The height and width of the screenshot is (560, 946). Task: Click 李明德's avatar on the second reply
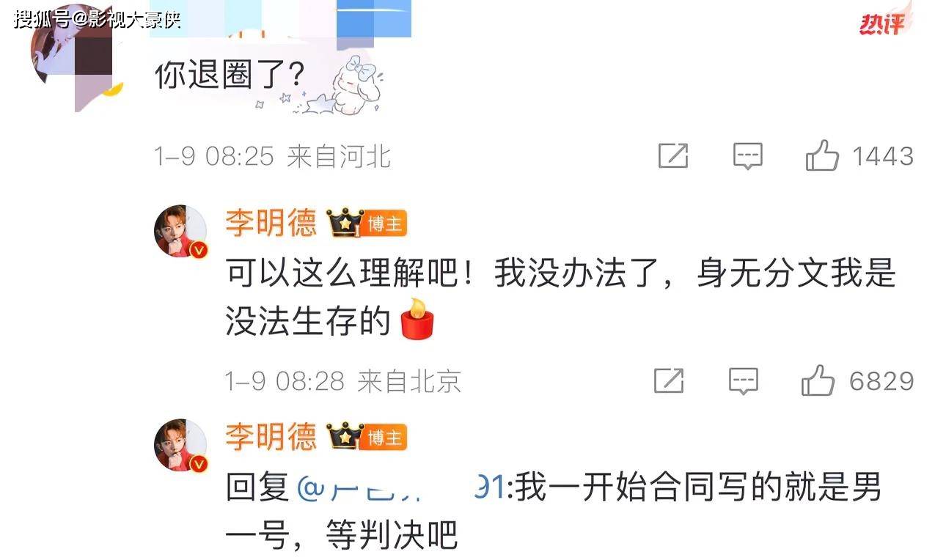click(x=180, y=445)
